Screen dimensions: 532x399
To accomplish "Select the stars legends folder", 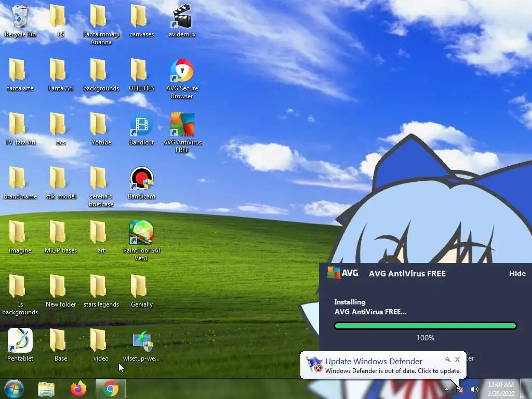I will [101, 291].
